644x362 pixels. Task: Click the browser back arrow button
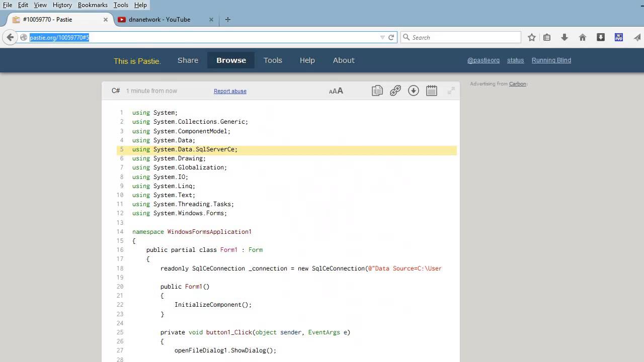10,37
